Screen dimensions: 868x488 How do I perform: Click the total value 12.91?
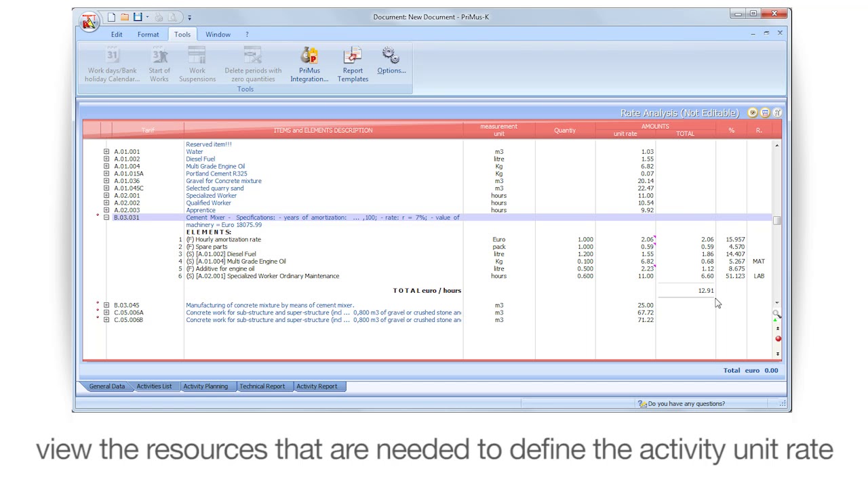point(706,291)
